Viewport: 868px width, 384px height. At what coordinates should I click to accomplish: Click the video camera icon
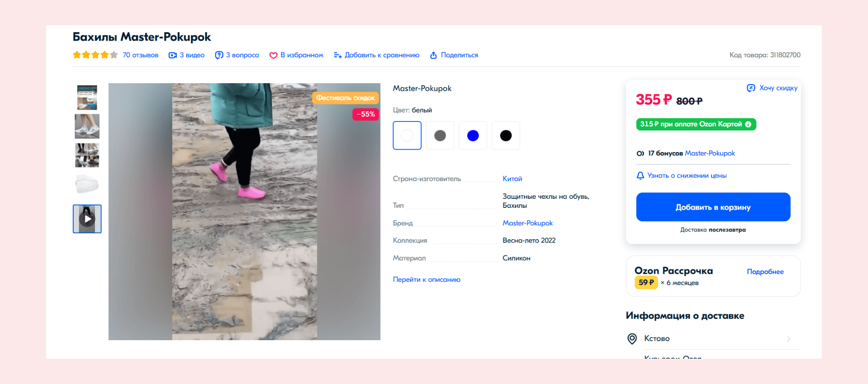tap(173, 55)
